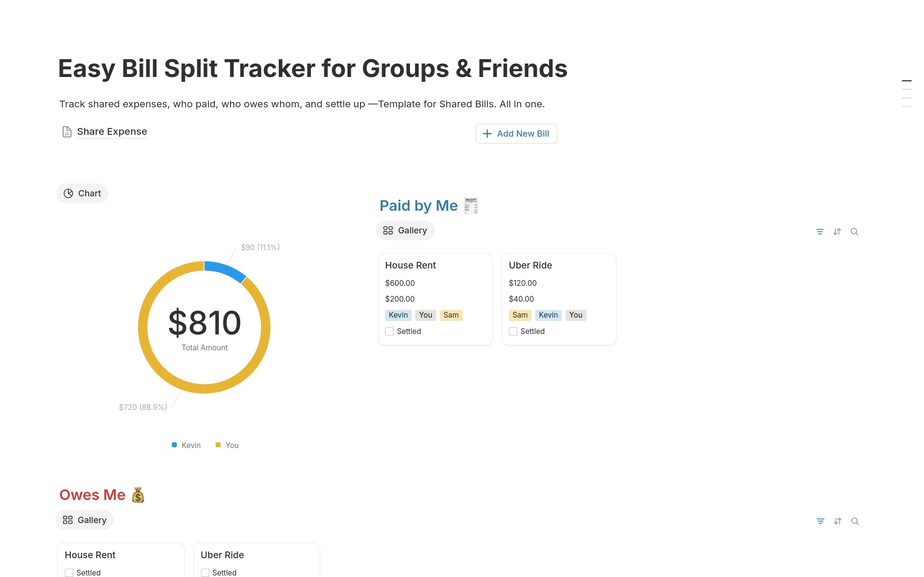924x577 pixels.
Task: Open the Share Expense page link
Action: pyautogui.click(x=112, y=132)
